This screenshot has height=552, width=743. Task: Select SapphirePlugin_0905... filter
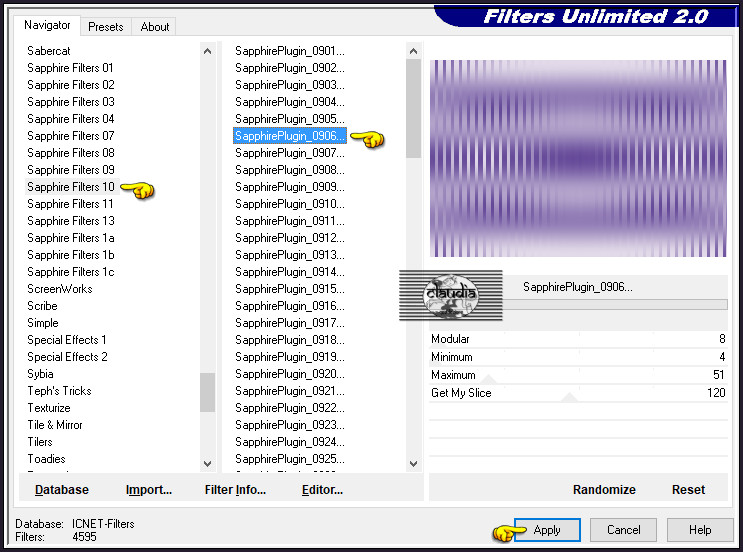pyautogui.click(x=290, y=119)
